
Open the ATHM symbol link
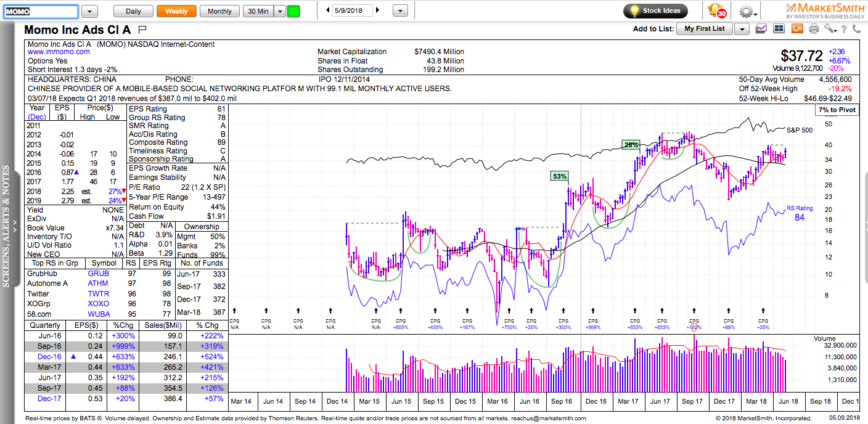98,283
